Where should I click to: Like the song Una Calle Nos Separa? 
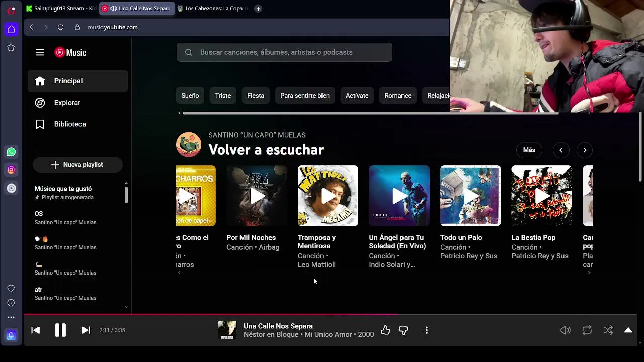[x=385, y=330]
